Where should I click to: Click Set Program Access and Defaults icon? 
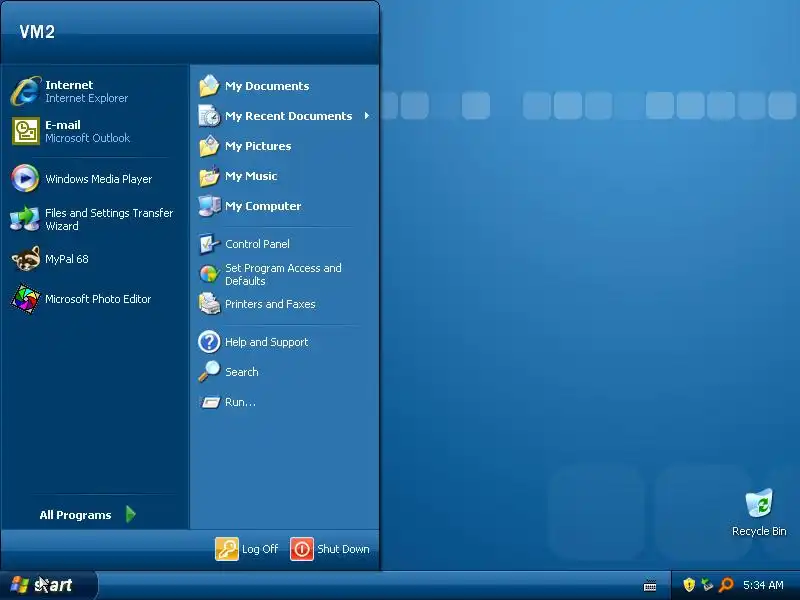(x=209, y=274)
